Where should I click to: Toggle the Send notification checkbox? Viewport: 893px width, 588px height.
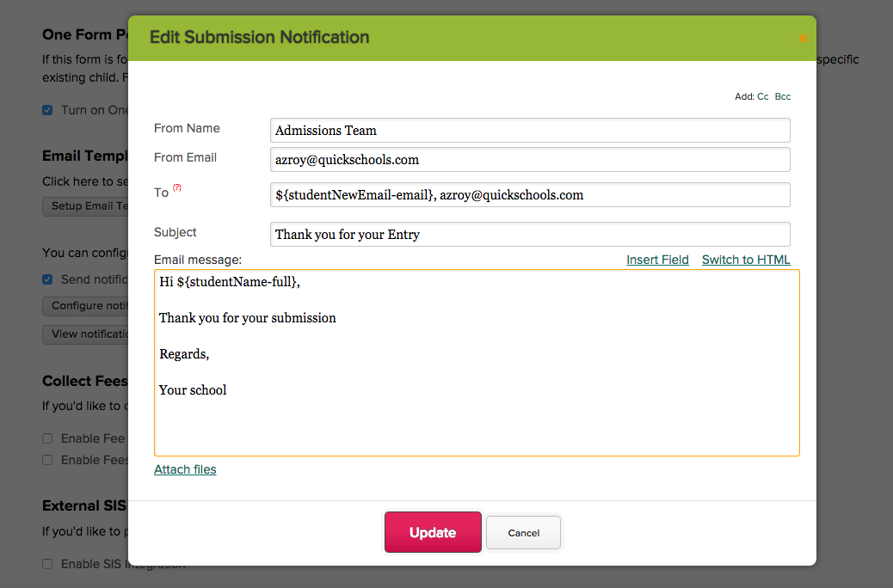pyautogui.click(x=48, y=279)
